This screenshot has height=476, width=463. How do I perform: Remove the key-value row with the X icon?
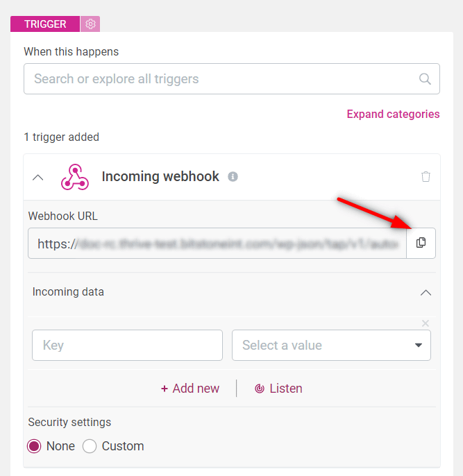(426, 323)
